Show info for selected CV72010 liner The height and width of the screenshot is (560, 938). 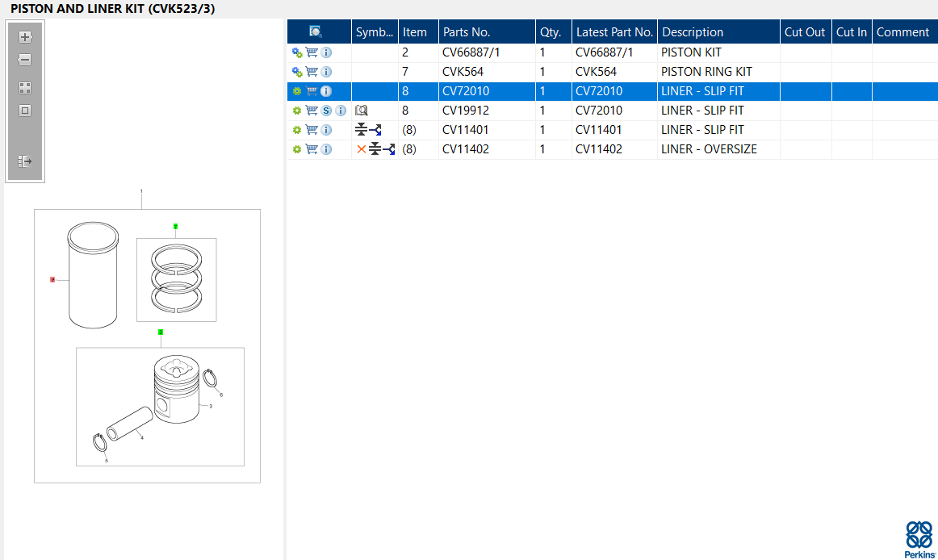pyautogui.click(x=326, y=91)
